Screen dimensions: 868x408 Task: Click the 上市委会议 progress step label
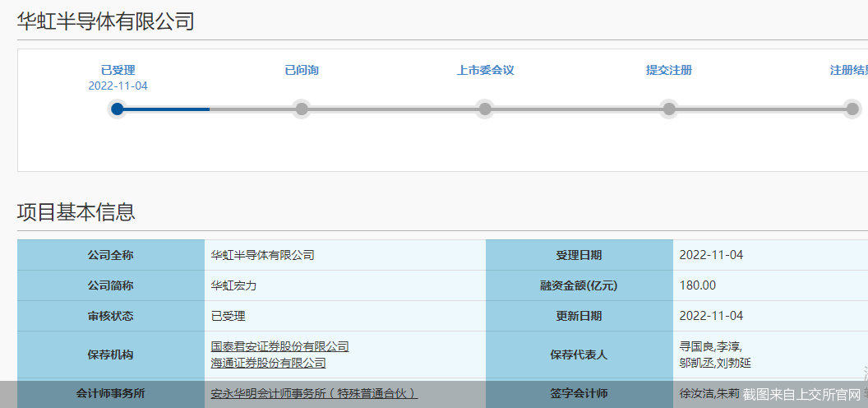[486, 71]
